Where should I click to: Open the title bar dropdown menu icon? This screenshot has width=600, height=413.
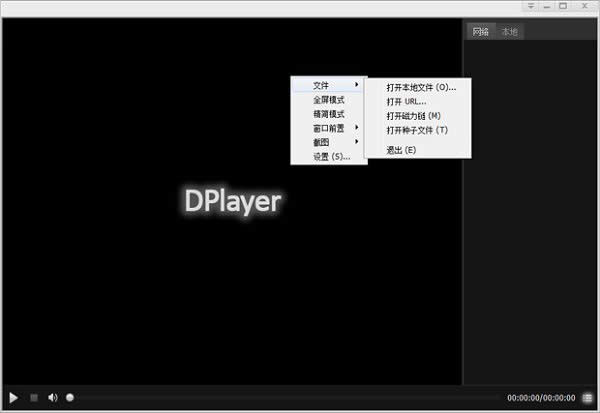coord(531,6)
